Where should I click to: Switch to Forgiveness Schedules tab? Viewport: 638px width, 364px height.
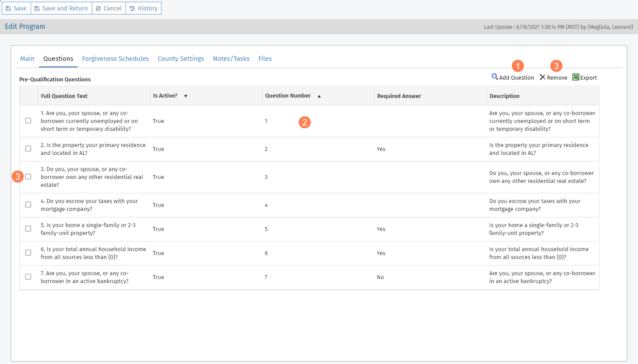116,59
